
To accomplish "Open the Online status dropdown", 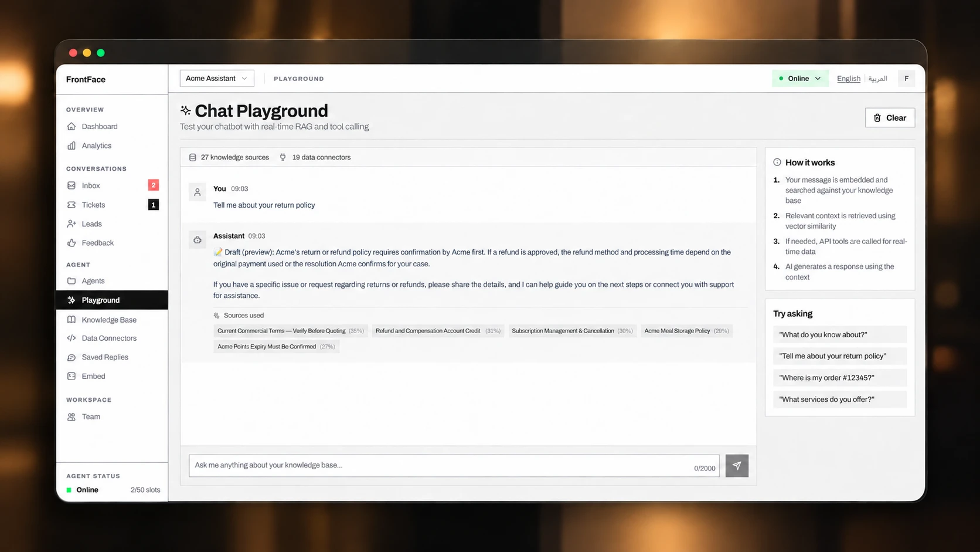I will pyautogui.click(x=800, y=79).
